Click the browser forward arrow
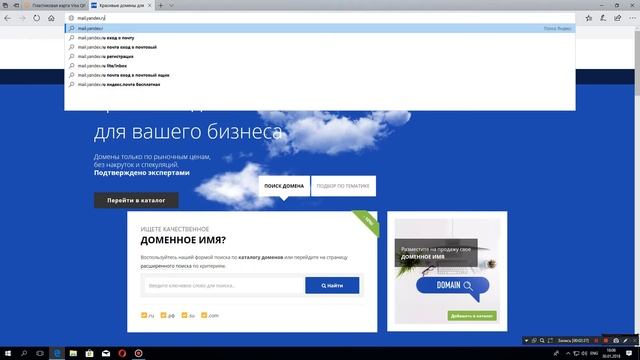The height and width of the screenshot is (360, 640). pos(22,18)
